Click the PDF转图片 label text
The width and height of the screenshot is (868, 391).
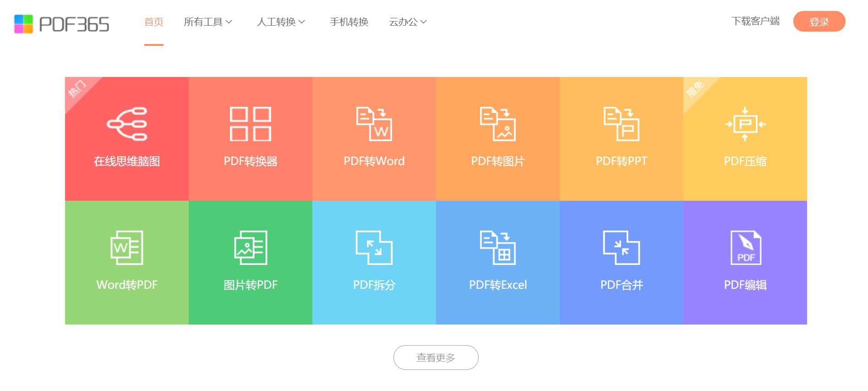pos(498,161)
